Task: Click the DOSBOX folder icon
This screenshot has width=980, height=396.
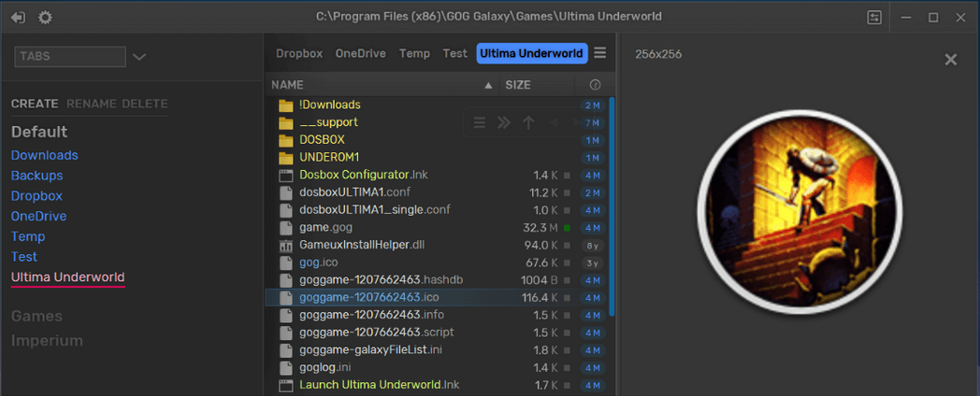Action: (285, 140)
